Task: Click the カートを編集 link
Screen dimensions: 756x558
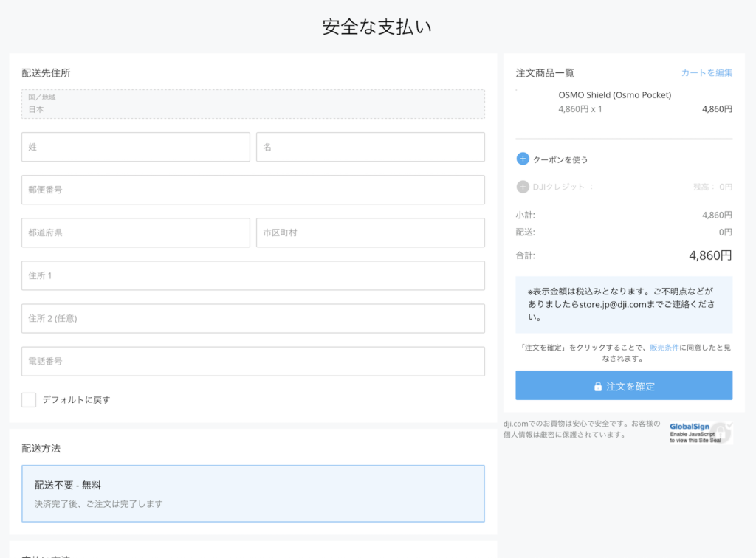Action: [x=707, y=72]
